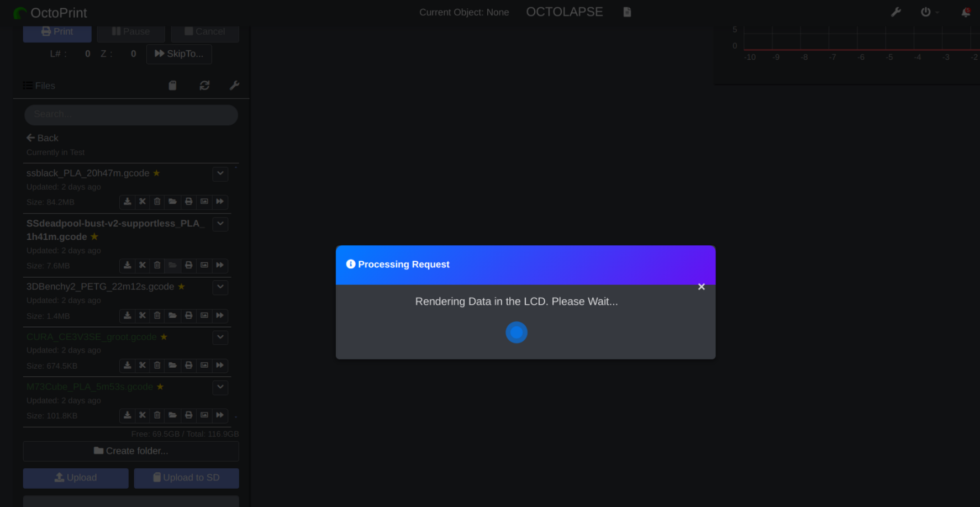Download the SSdeadpool-bust-v2 gcode file
980x507 pixels.
click(x=128, y=266)
